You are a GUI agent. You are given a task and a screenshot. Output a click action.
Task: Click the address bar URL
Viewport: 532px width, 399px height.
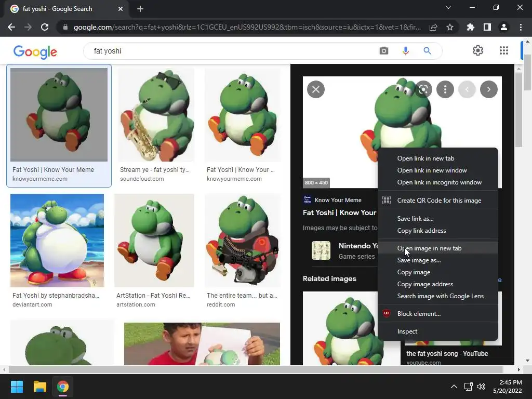pos(247,27)
